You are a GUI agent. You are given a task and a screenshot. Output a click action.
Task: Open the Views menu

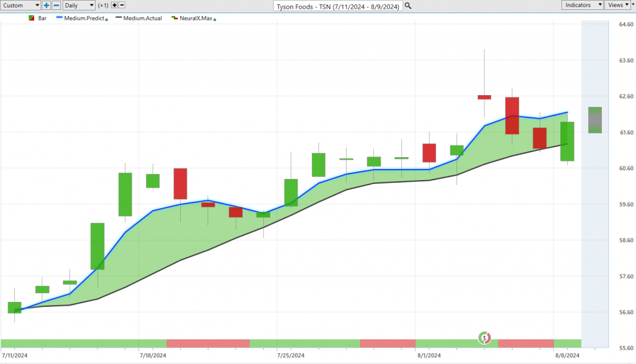tap(618, 5)
